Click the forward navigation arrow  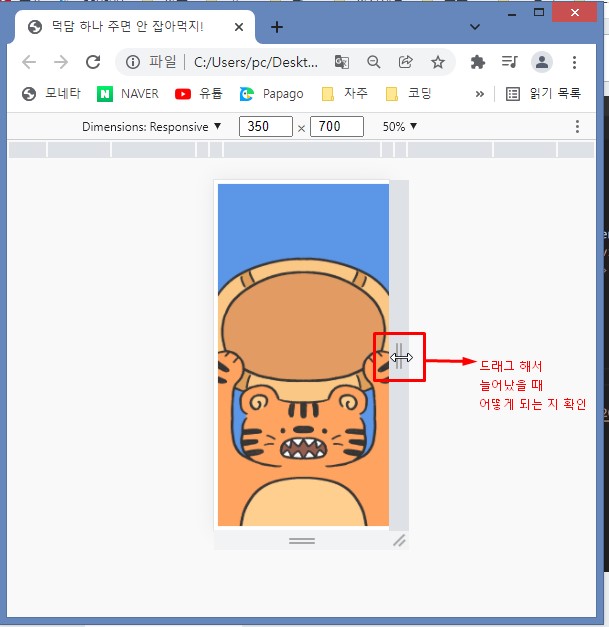[x=61, y=62]
